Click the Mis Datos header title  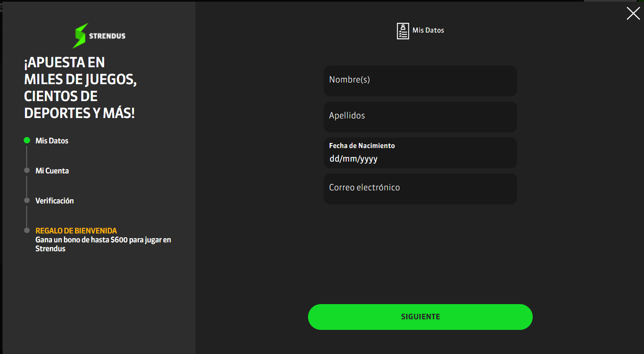[x=428, y=30]
